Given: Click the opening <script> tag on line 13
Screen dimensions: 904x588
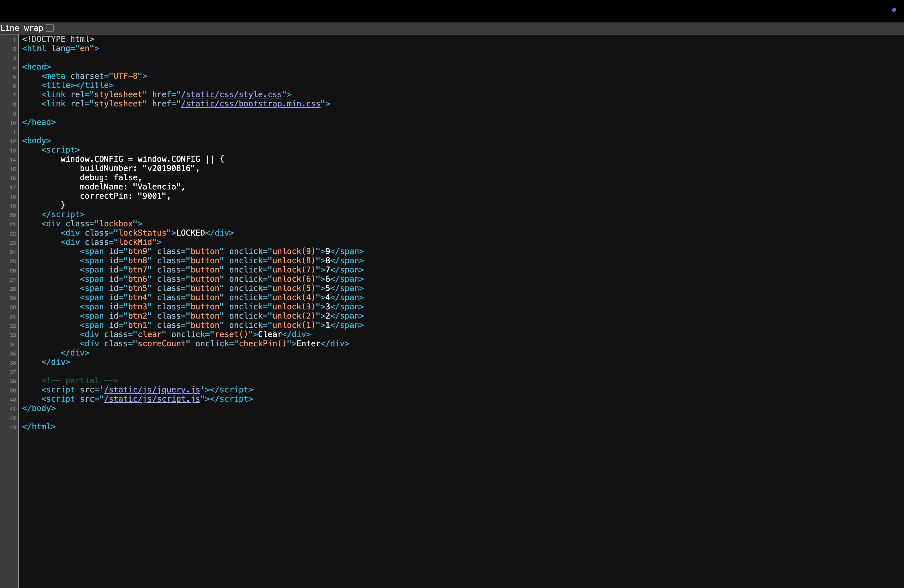Looking at the screenshot, I should [x=60, y=150].
